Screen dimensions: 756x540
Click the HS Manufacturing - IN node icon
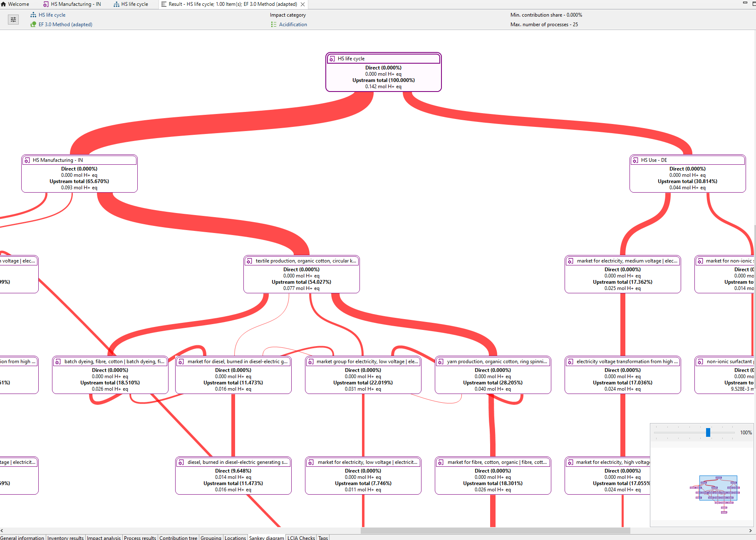27,160
